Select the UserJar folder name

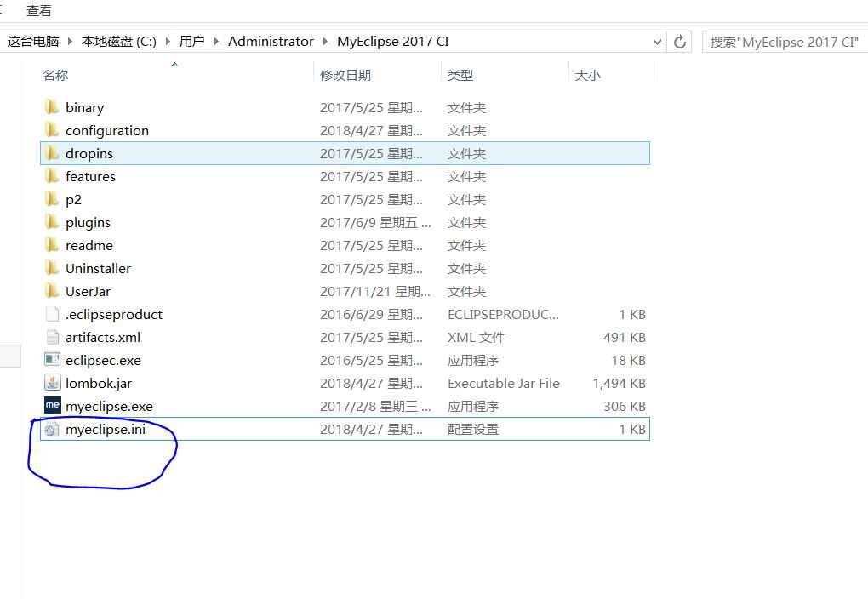88,291
